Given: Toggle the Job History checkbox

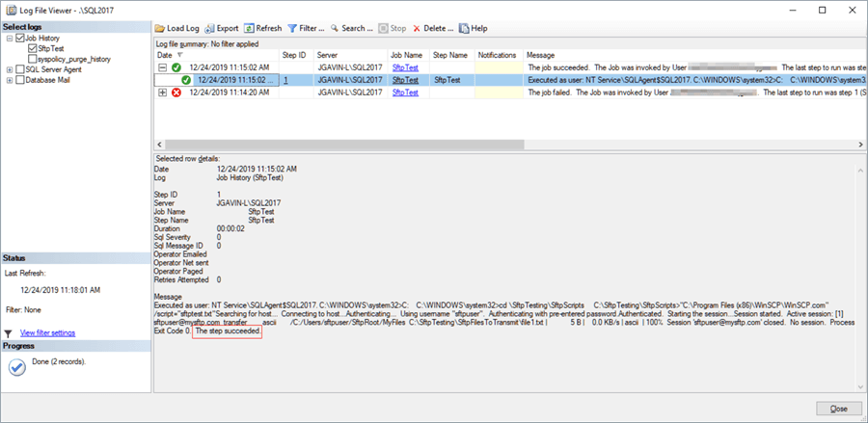Looking at the screenshot, I should 19,39.
